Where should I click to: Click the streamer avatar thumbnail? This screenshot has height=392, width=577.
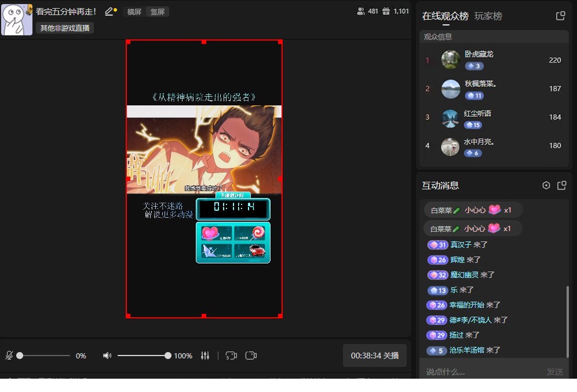tap(17, 20)
